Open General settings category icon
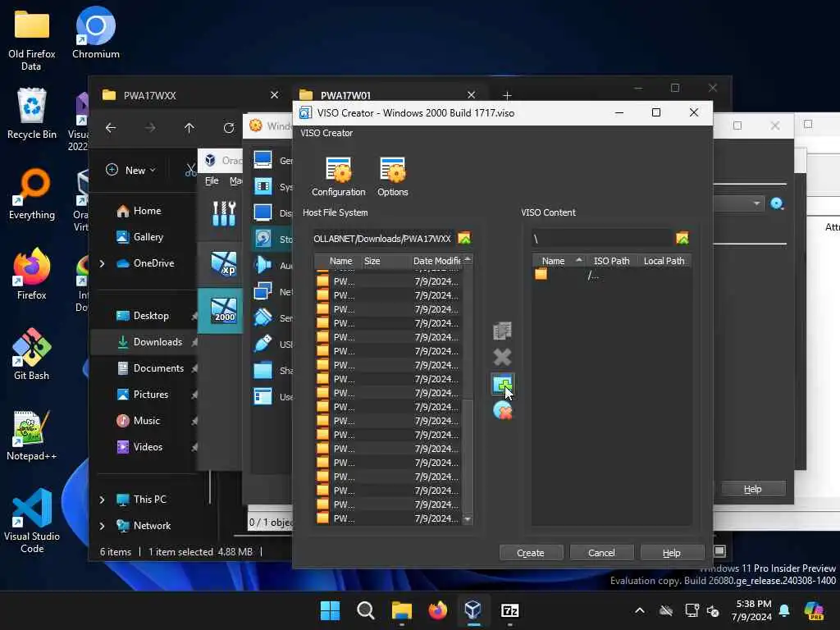Viewport: 840px width, 630px height. (262, 160)
